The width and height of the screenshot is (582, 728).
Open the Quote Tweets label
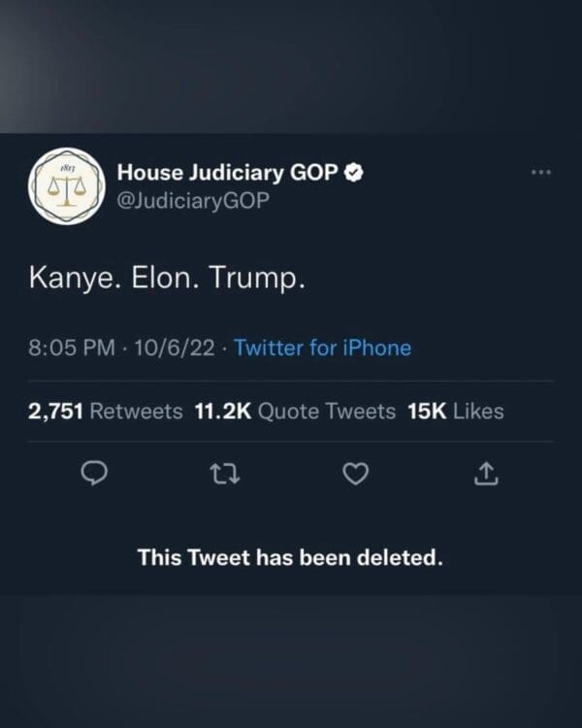[x=326, y=411]
